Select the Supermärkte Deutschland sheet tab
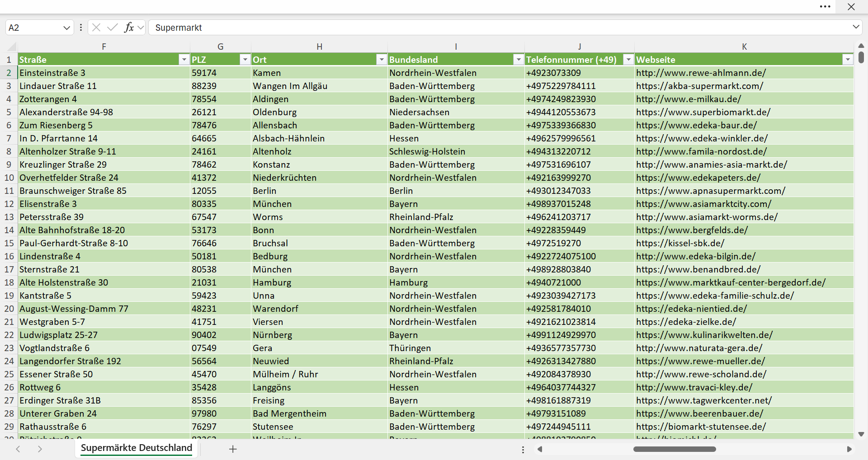 point(137,448)
